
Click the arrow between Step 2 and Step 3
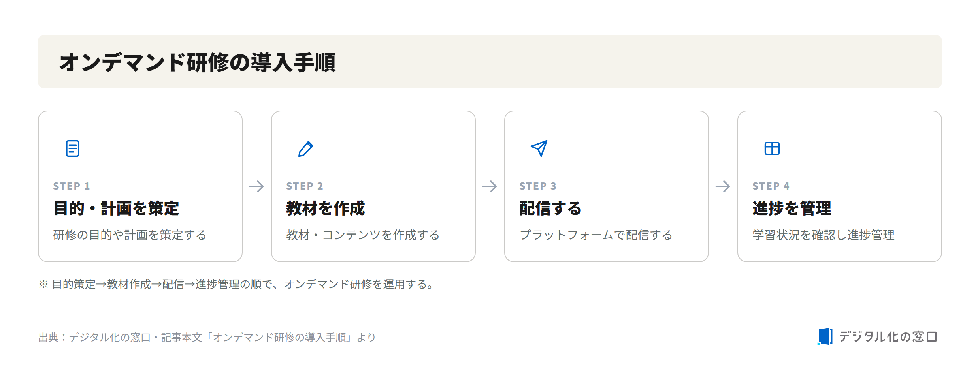coord(490,186)
